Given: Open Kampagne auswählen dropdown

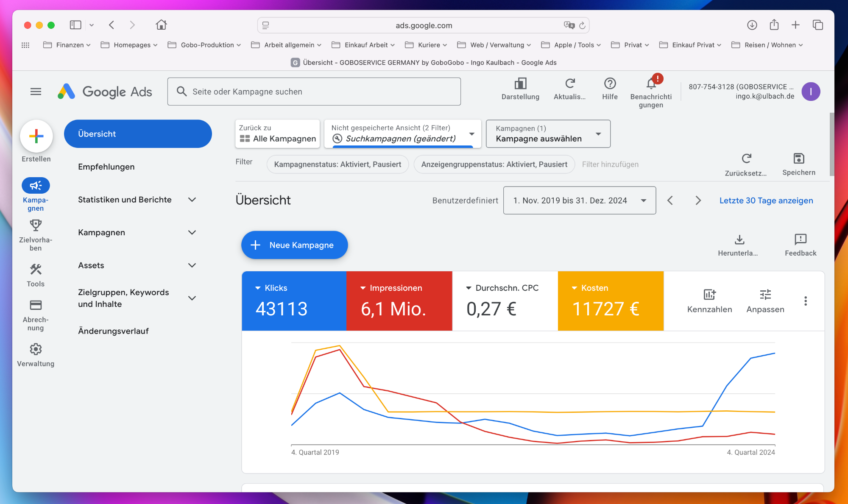Looking at the screenshot, I should (548, 134).
